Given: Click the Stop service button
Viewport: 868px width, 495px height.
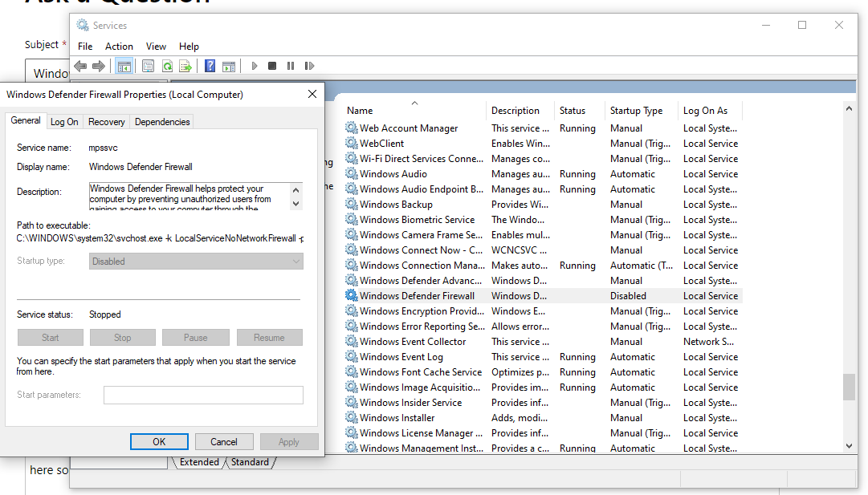Looking at the screenshot, I should pos(122,338).
